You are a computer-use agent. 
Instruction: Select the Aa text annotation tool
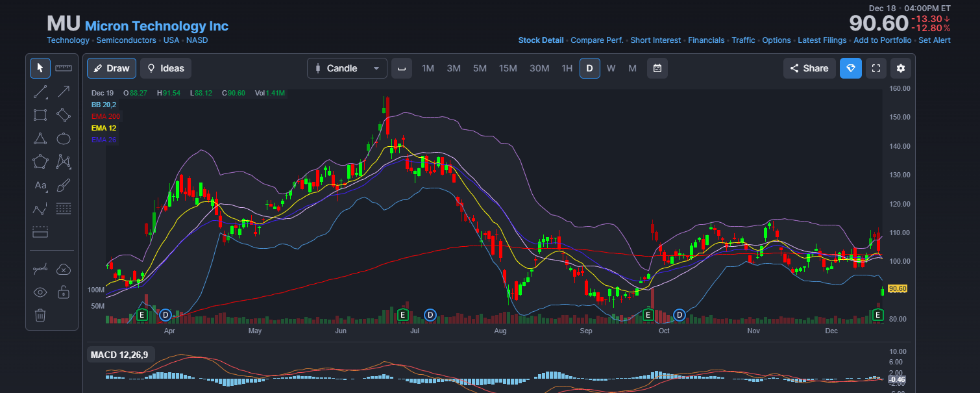point(40,185)
